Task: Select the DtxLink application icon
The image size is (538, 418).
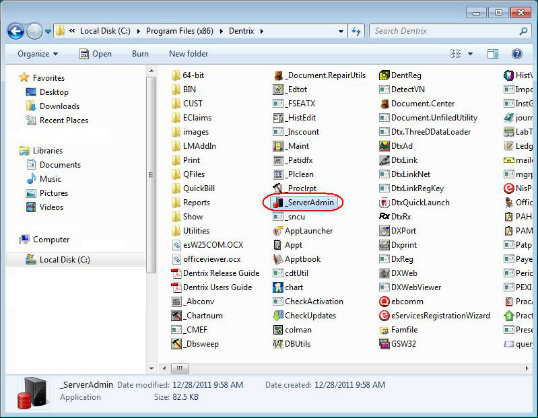Action: (x=384, y=160)
